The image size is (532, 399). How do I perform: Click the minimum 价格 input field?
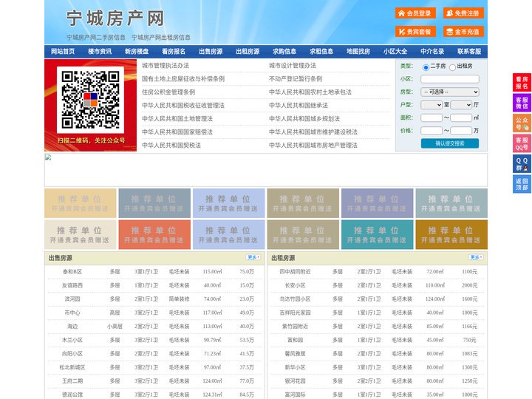[432, 131]
